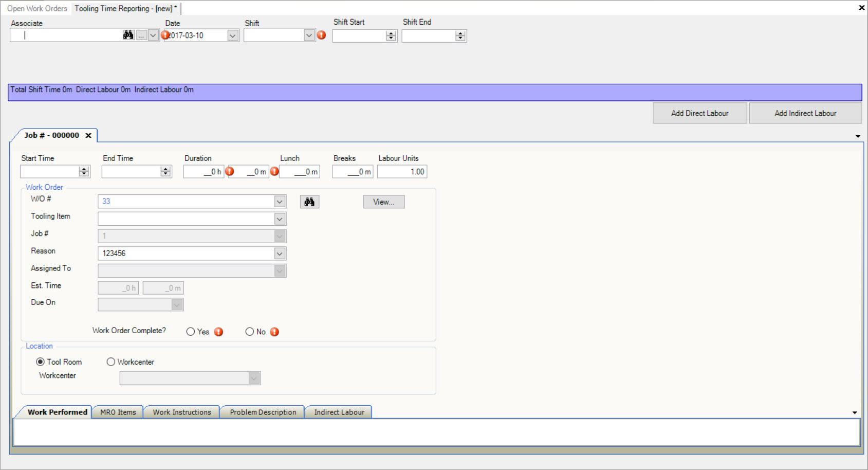Open the Indirect Labour tab
Viewport: 868px width, 470px height.
coord(339,412)
